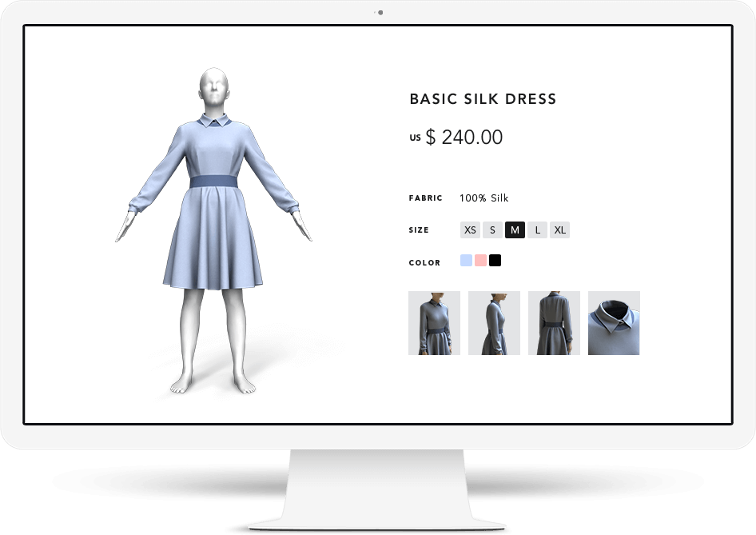Click the mannequin's head in viewer
The height and width of the screenshot is (535, 756).
click(x=213, y=86)
